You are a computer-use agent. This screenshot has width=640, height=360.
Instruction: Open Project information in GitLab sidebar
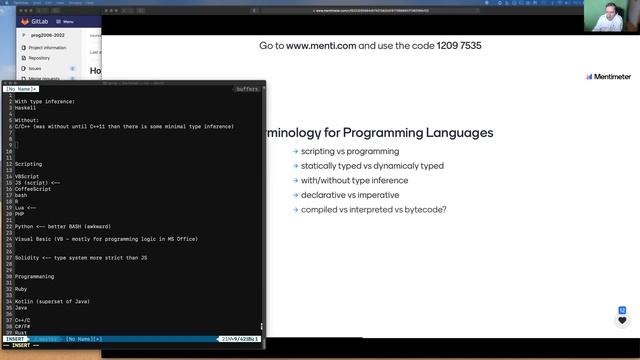click(47, 48)
